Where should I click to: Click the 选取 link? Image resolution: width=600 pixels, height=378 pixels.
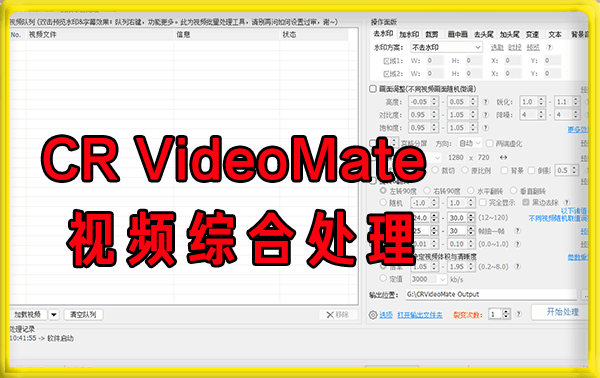click(497, 47)
